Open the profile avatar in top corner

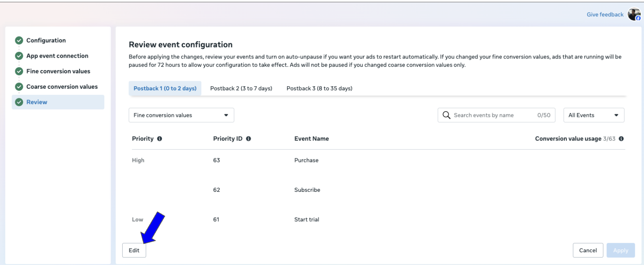point(634,14)
